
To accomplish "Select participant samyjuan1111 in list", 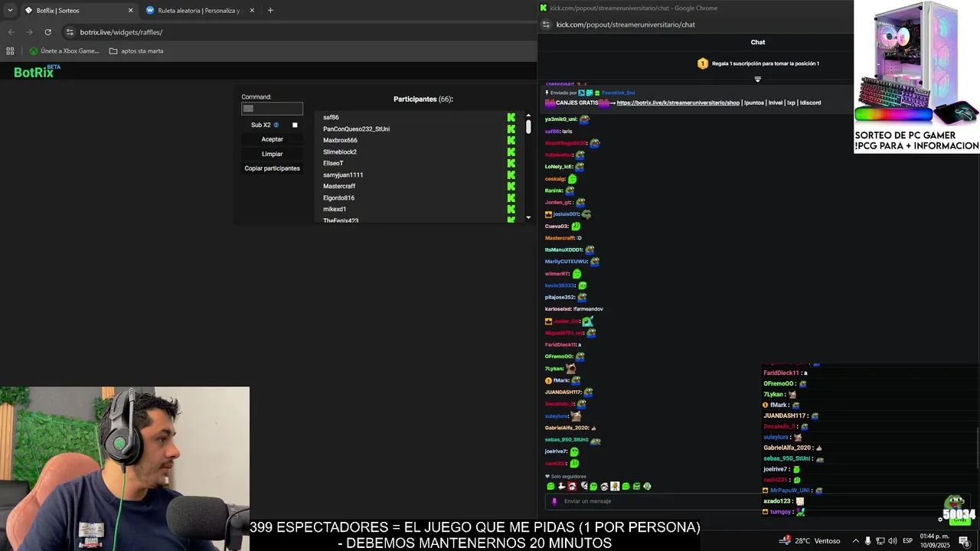I will tap(343, 174).
